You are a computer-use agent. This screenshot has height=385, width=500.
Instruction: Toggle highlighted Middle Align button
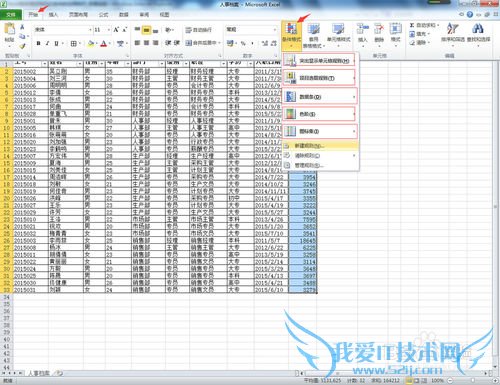[x=146, y=30]
